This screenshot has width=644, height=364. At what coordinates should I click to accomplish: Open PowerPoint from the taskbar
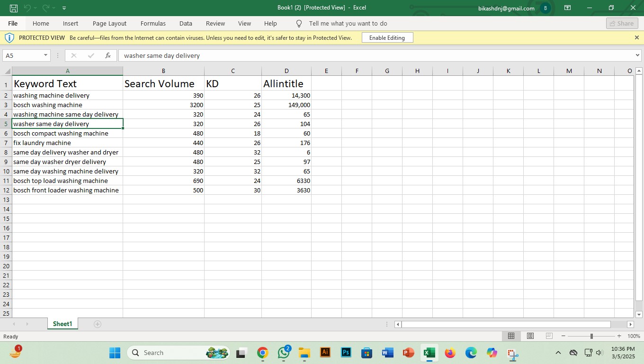[408, 353]
